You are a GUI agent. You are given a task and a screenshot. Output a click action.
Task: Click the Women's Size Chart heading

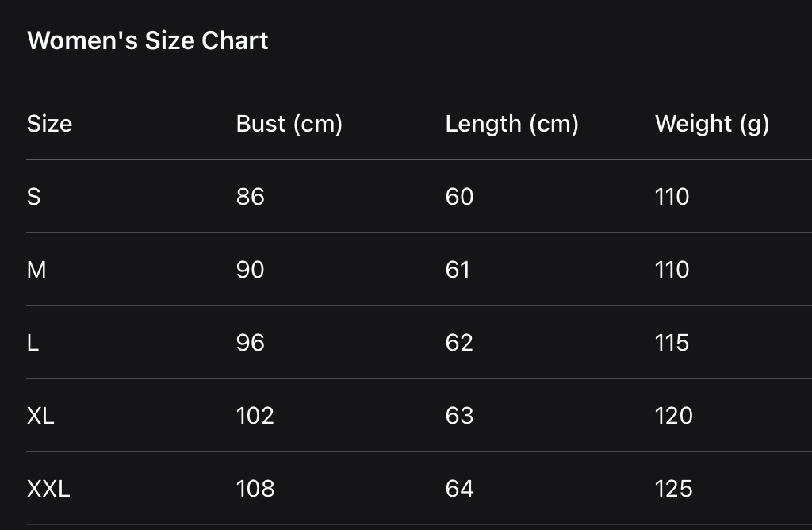(147, 41)
